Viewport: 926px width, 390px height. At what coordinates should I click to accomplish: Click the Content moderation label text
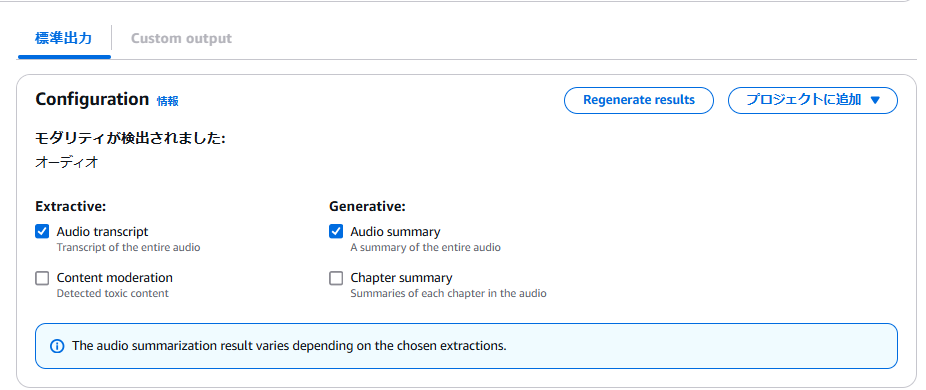[115, 278]
